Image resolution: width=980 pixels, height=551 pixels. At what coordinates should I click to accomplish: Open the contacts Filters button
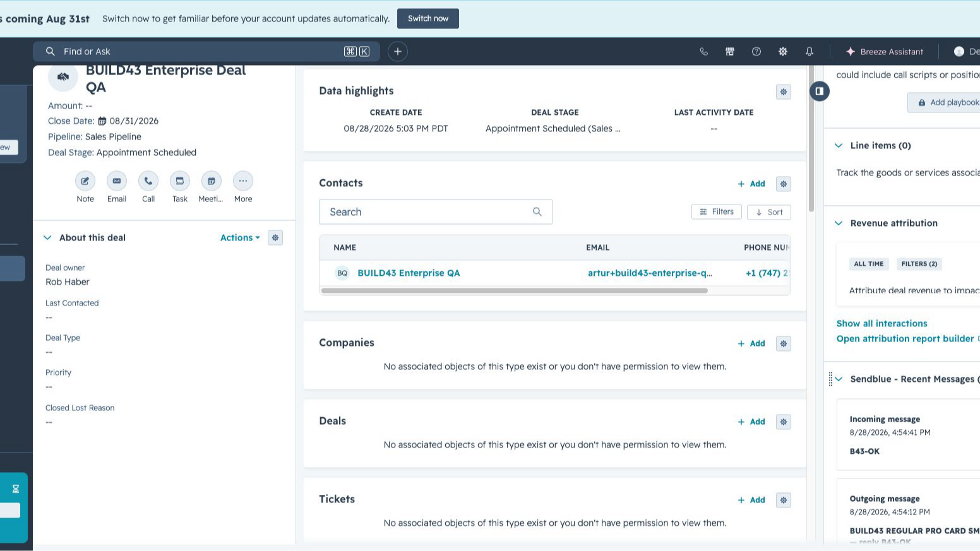[717, 212]
